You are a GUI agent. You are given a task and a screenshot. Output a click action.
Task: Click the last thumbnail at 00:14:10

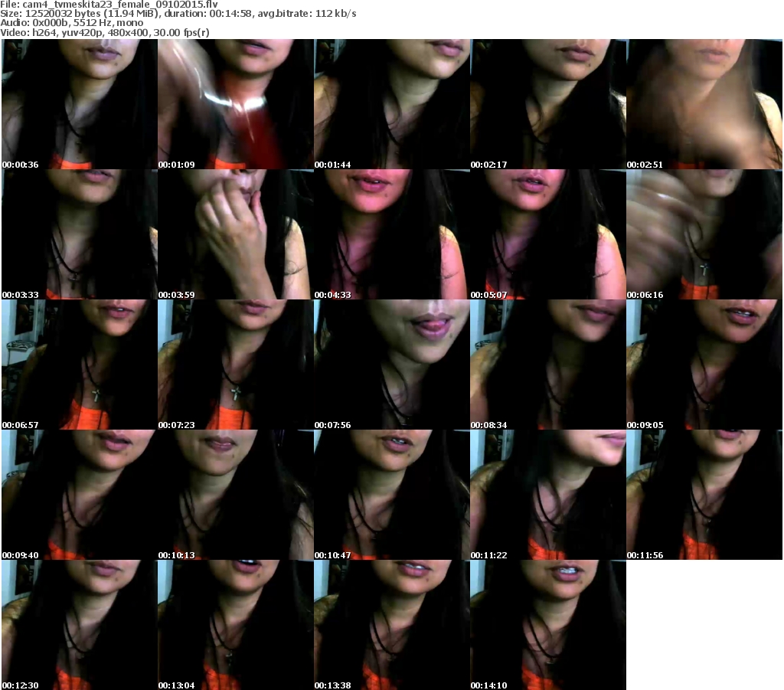click(x=548, y=625)
